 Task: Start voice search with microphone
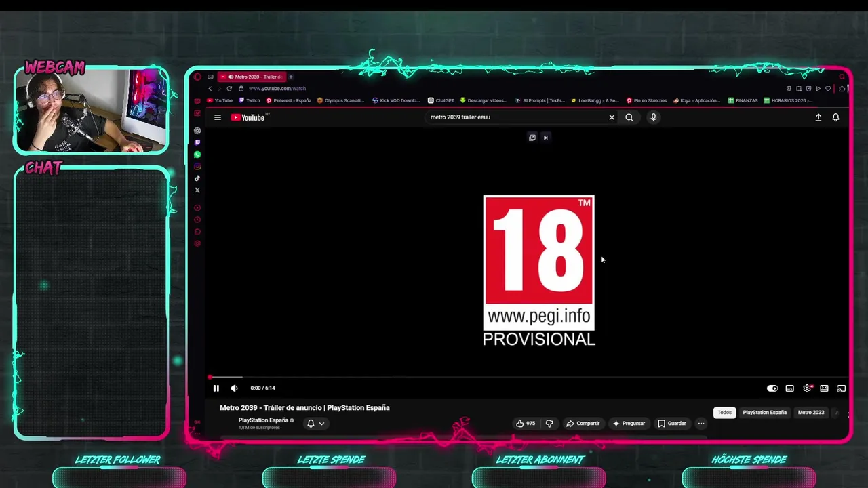[654, 117]
